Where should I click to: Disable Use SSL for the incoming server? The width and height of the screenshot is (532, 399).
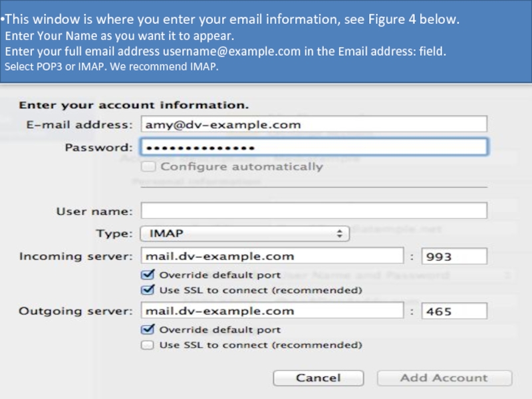point(148,290)
